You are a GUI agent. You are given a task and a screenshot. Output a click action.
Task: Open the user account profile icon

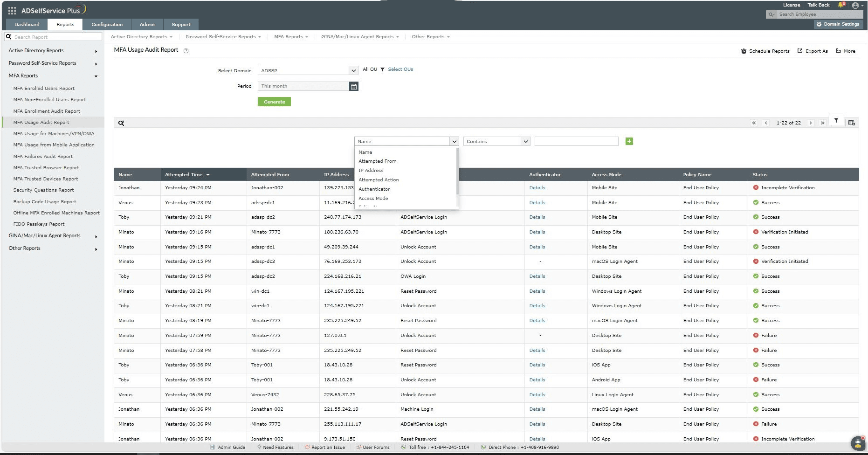coord(855,6)
